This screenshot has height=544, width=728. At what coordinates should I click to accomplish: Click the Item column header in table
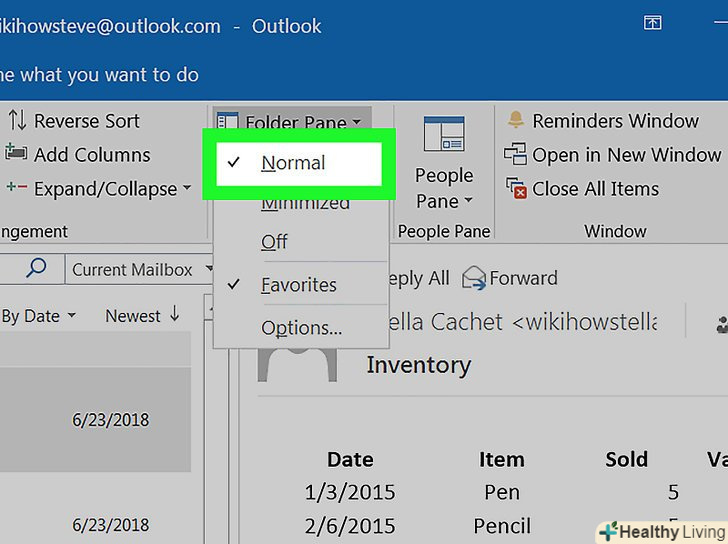click(x=501, y=460)
